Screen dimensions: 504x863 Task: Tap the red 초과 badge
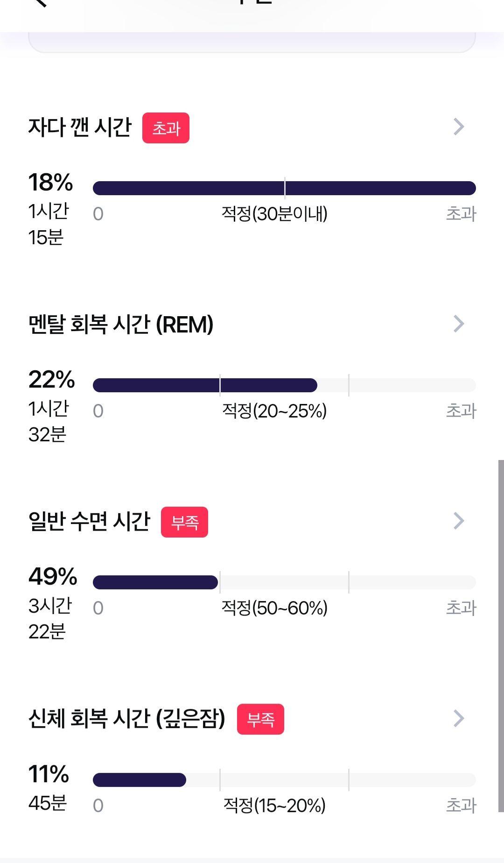[x=166, y=128]
